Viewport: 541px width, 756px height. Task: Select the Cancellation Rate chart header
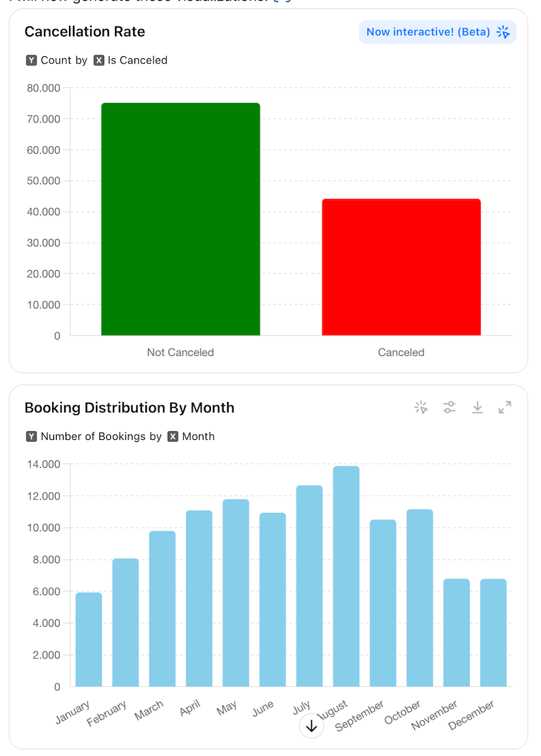tap(85, 31)
